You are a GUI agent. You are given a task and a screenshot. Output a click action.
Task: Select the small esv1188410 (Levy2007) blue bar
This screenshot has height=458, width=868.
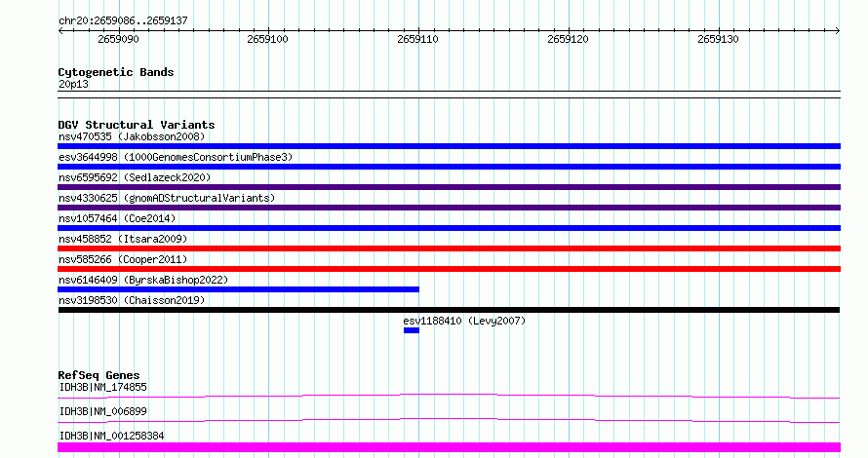(x=412, y=330)
